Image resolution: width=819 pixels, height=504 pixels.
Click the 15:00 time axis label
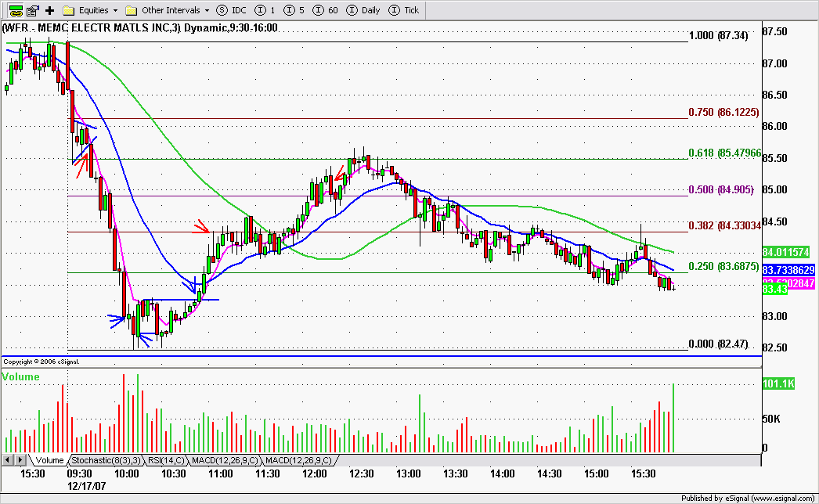pyautogui.click(x=597, y=473)
